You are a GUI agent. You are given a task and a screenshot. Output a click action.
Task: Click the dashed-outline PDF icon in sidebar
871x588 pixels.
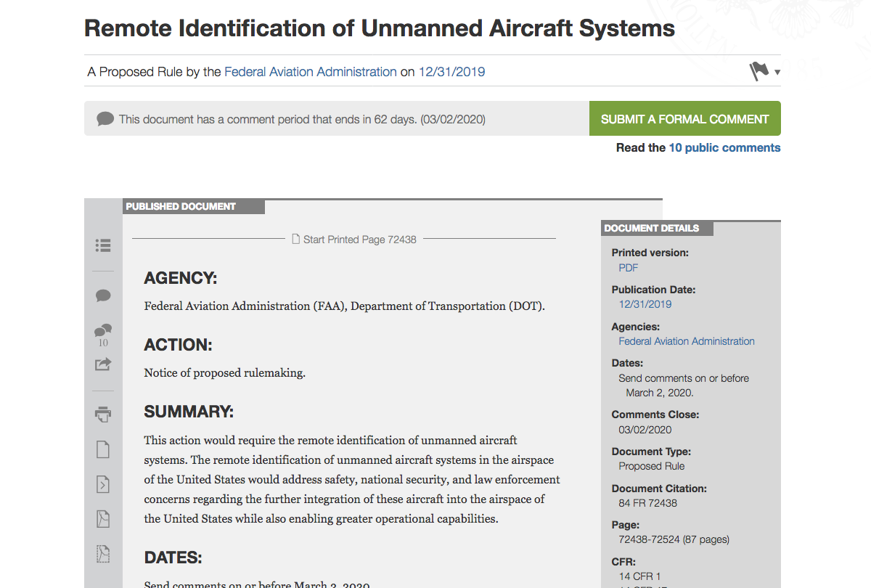coord(103,554)
